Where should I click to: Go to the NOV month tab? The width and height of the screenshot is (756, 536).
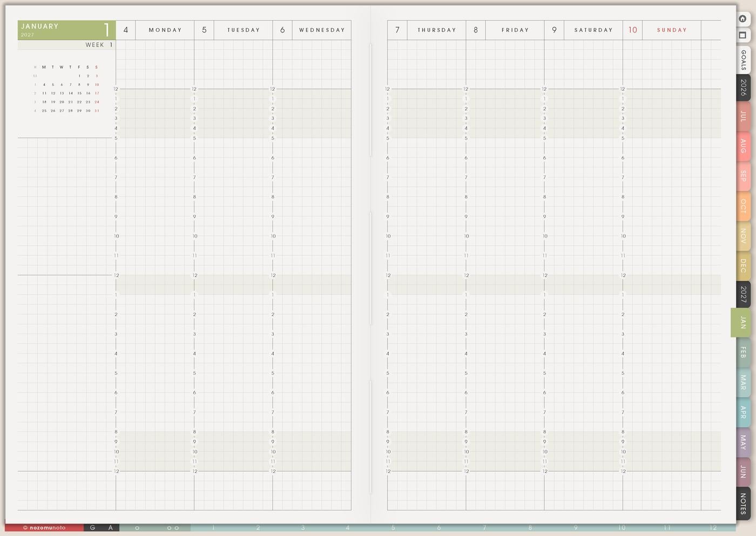[743, 235]
